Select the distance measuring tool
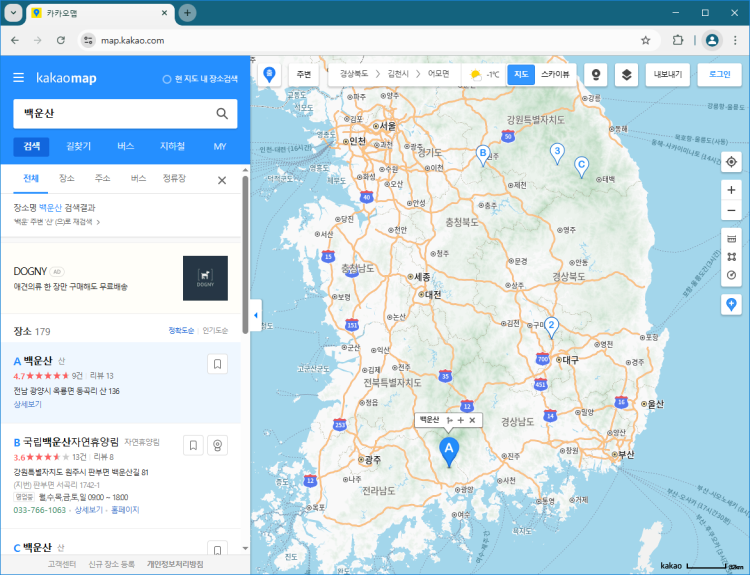 tap(731, 239)
